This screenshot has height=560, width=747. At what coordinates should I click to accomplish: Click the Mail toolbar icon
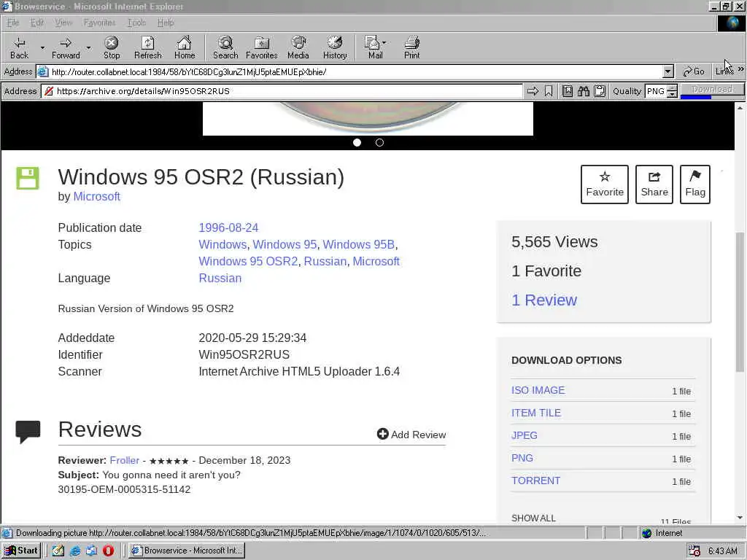375,47
